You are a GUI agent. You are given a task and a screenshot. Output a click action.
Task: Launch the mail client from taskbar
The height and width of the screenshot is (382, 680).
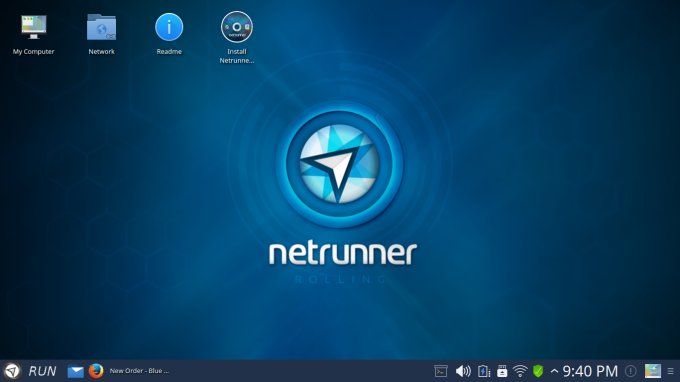75,372
